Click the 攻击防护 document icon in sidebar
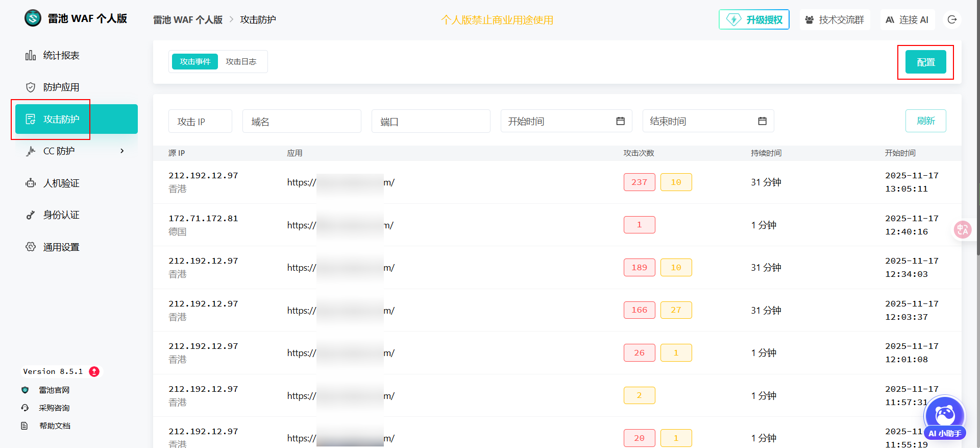Screen dimensions: 980x448 [x=31, y=119]
